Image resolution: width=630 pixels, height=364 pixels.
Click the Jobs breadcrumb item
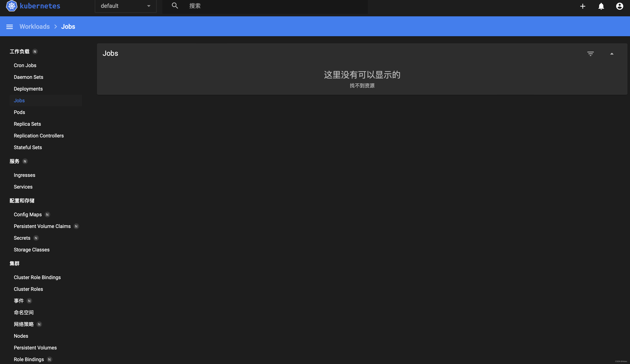pos(68,26)
